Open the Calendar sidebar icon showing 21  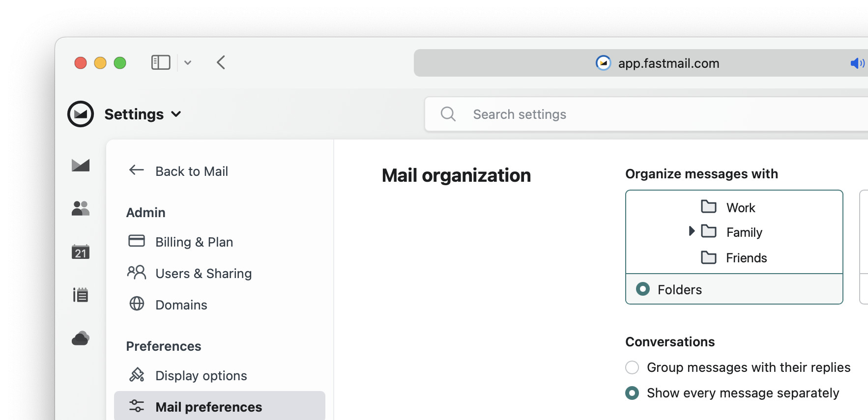[x=81, y=252]
